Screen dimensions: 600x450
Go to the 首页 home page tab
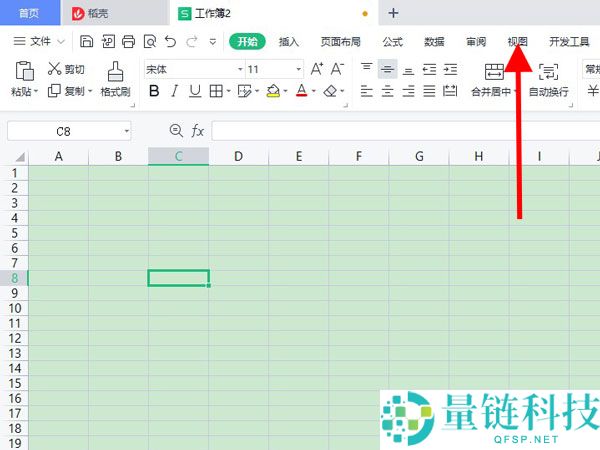(x=29, y=13)
